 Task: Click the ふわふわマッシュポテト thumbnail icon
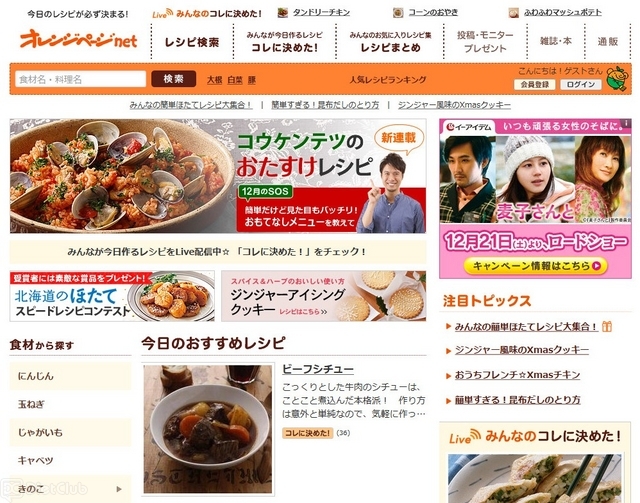(x=513, y=13)
